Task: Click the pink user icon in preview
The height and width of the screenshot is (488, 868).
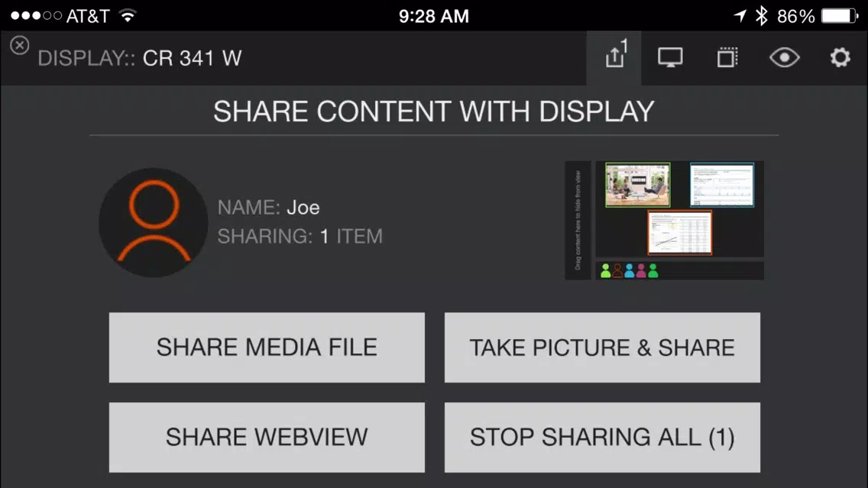Action: click(x=641, y=270)
